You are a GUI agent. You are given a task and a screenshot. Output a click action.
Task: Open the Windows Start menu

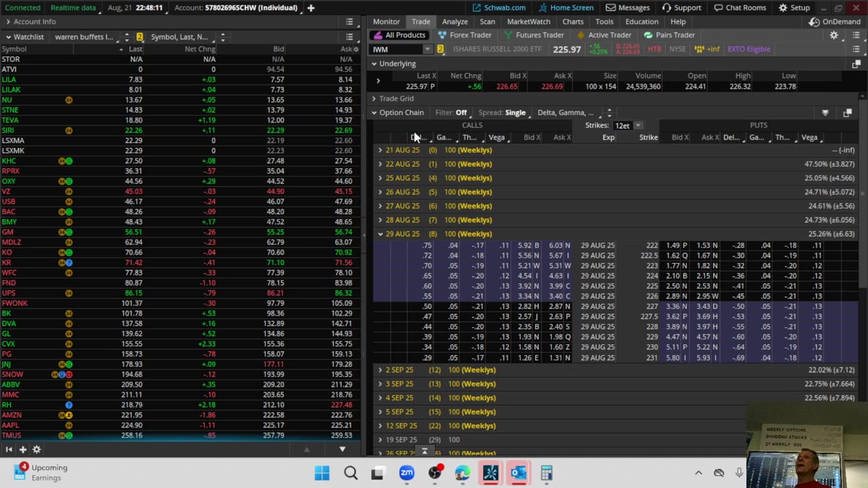pyautogui.click(x=322, y=472)
